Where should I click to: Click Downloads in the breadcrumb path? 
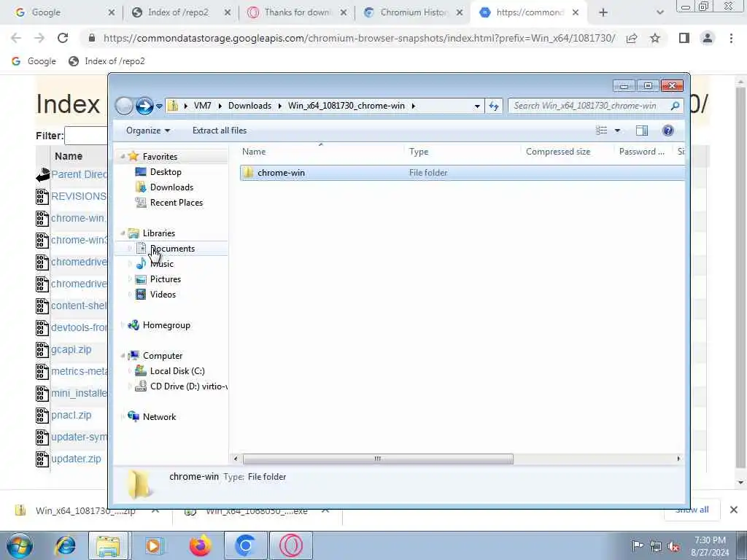[x=249, y=106]
